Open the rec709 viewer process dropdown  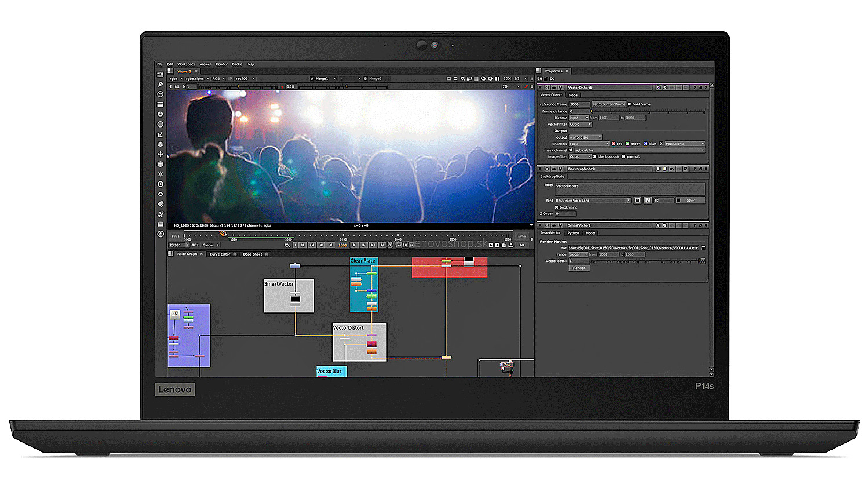pyautogui.click(x=245, y=78)
